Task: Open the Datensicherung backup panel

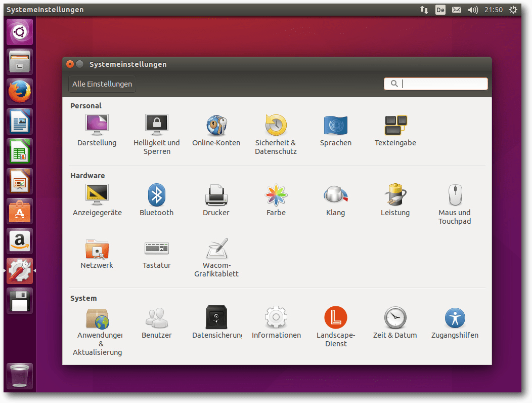Action: 216,318
